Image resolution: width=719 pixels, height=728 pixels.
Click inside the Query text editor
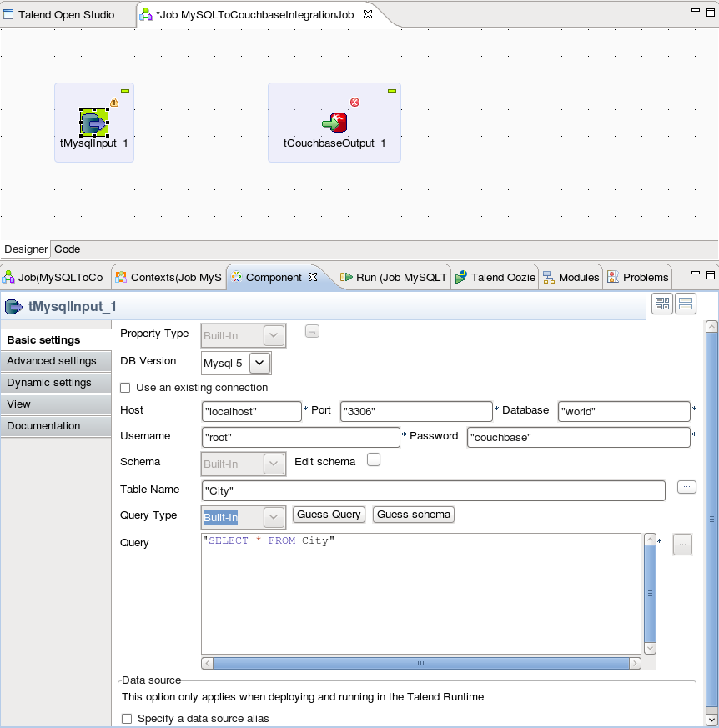(421, 594)
